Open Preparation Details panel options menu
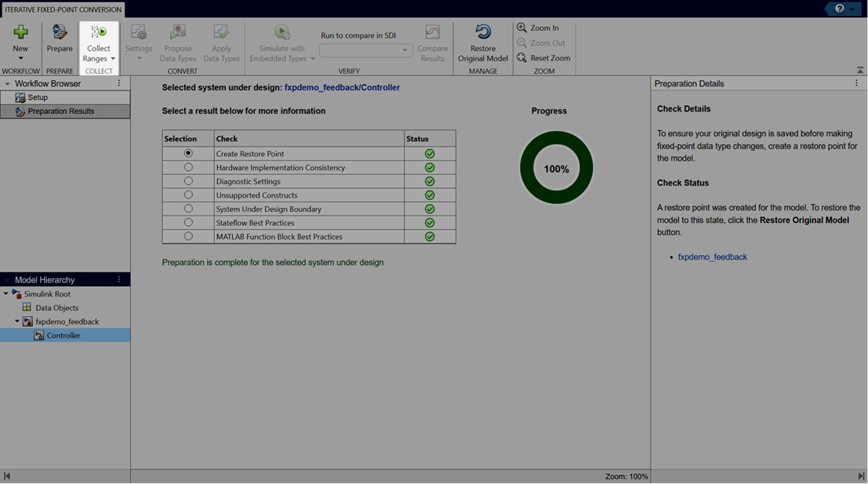The height and width of the screenshot is (484, 868). (x=856, y=83)
